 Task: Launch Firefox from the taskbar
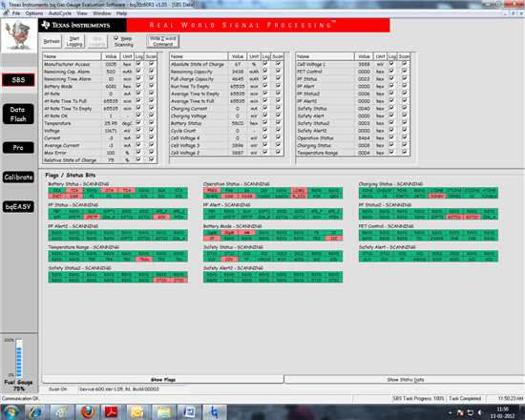[87, 412]
